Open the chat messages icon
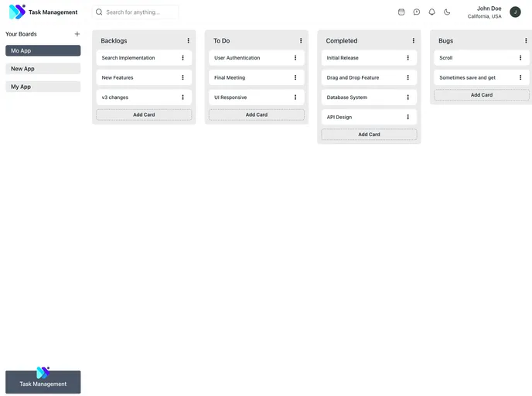This screenshot has width=532, height=396. click(x=417, y=12)
